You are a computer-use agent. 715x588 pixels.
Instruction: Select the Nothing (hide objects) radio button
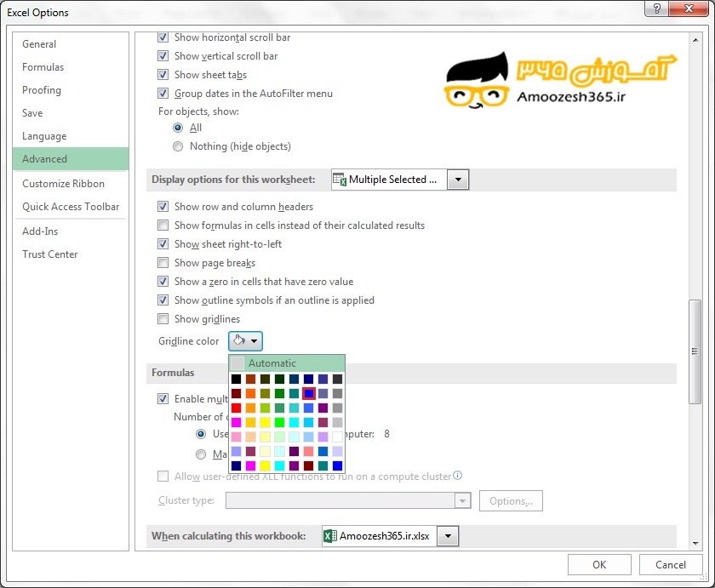pos(178,146)
